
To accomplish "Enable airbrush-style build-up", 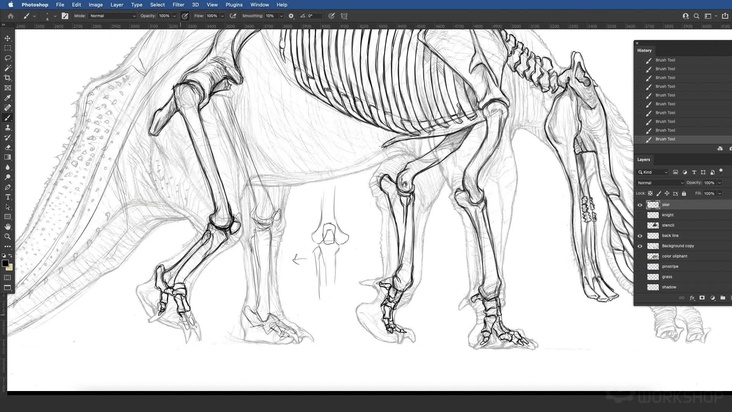I will pos(233,16).
